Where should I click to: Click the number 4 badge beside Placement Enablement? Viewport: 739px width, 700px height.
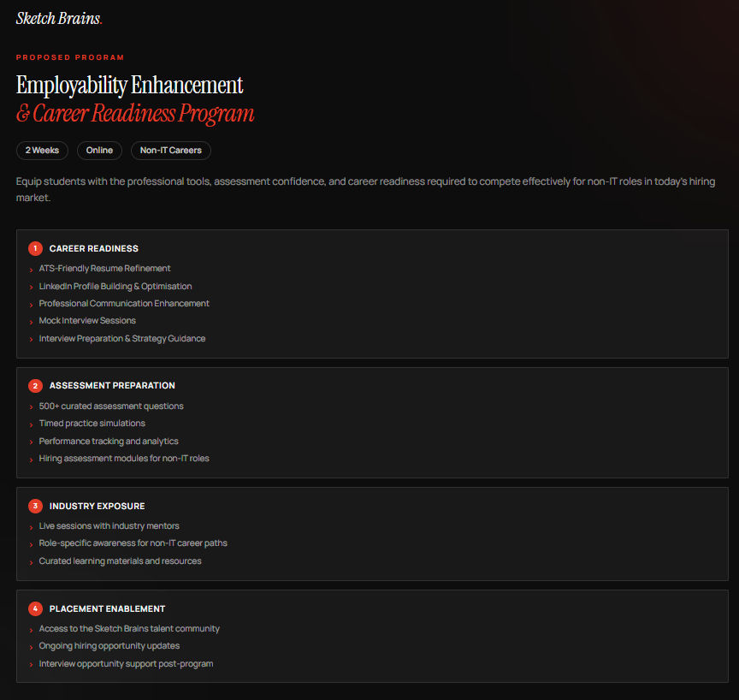[x=35, y=608]
